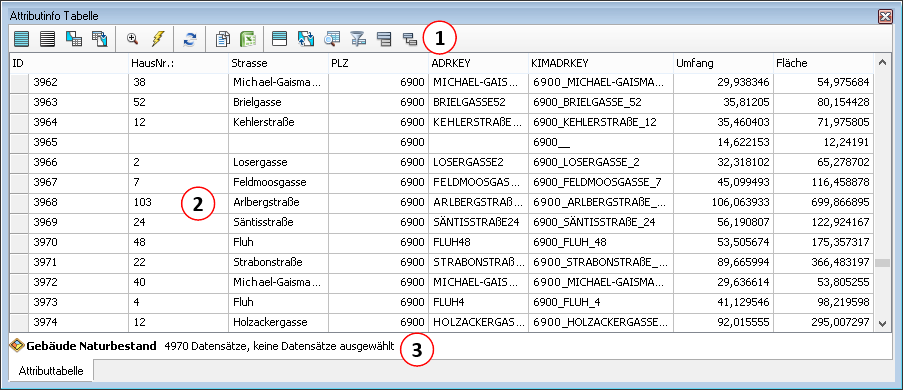Export table using the green Excel icon

[x=248, y=39]
